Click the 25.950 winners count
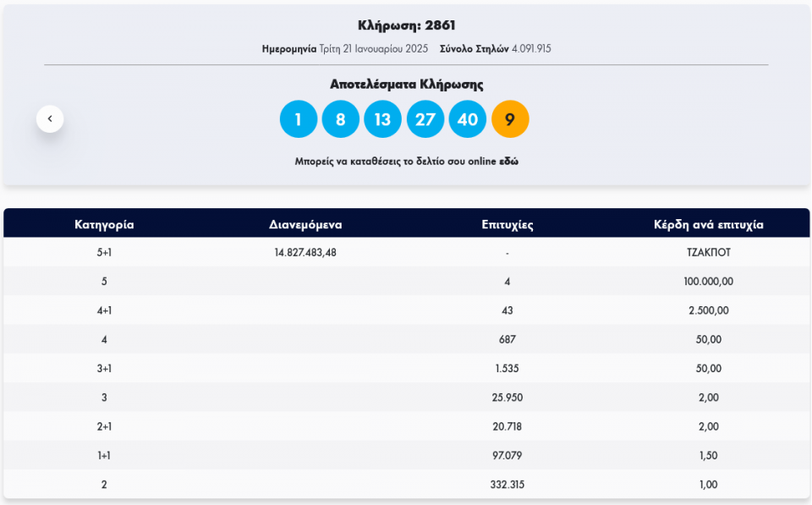Screen dimensions: 812x505 click(507, 398)
